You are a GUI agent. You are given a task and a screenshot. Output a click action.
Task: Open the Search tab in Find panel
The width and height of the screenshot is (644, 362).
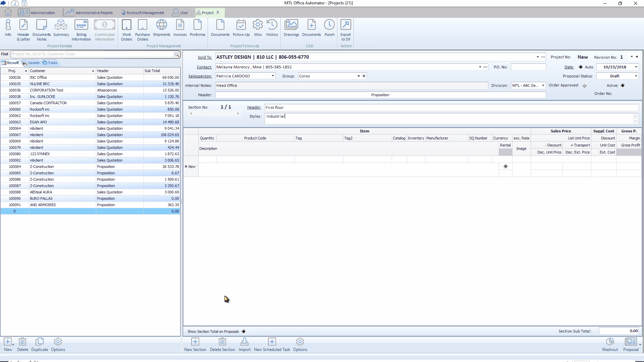(x=31, y=63)
